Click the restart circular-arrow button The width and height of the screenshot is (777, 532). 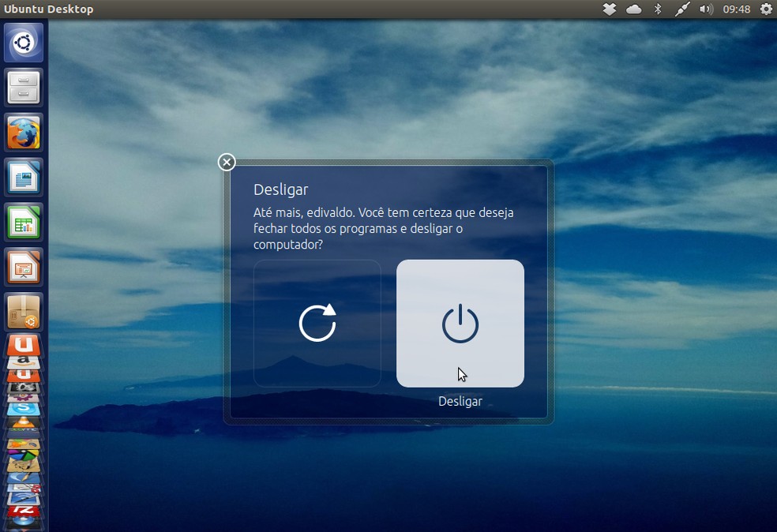(x=317, y=324)
